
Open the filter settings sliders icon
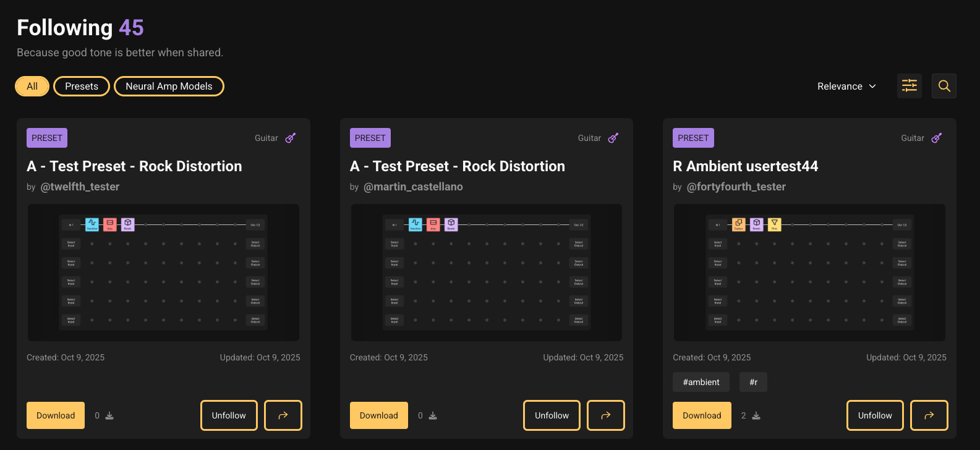coord(909,86)
